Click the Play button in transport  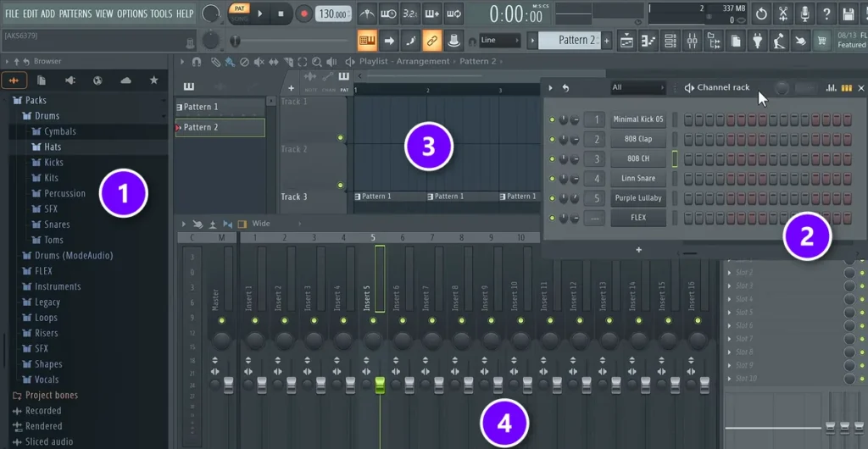tap(260, 14)
